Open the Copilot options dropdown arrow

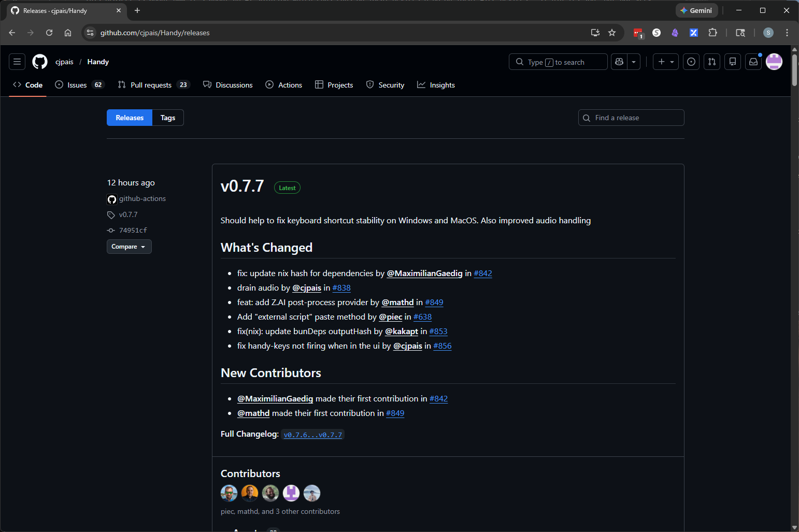click(633, 62)
